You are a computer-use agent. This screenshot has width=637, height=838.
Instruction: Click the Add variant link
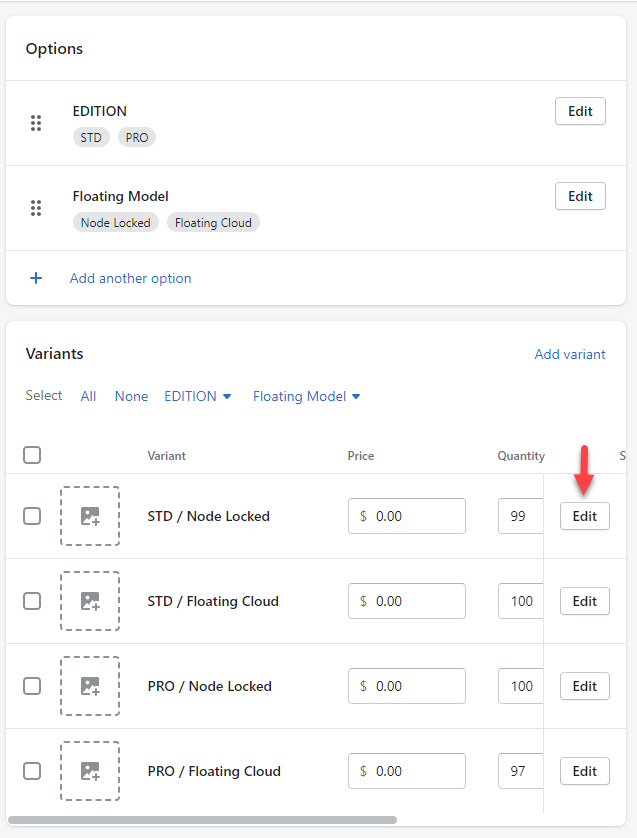(570, 354)
